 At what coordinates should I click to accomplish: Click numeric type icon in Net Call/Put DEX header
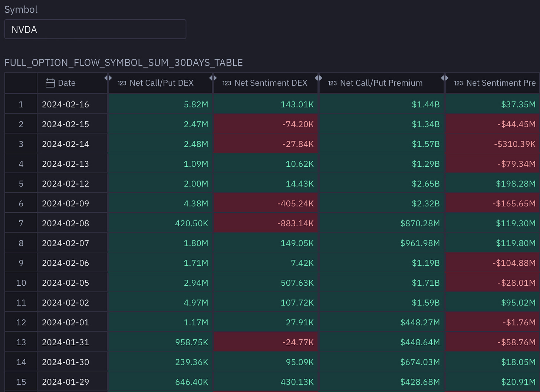(122, 83)
